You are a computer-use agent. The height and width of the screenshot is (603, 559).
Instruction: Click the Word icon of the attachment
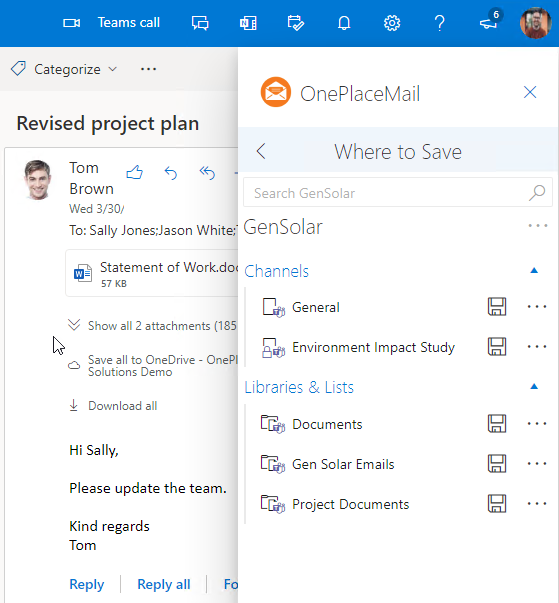coord(83,273)
